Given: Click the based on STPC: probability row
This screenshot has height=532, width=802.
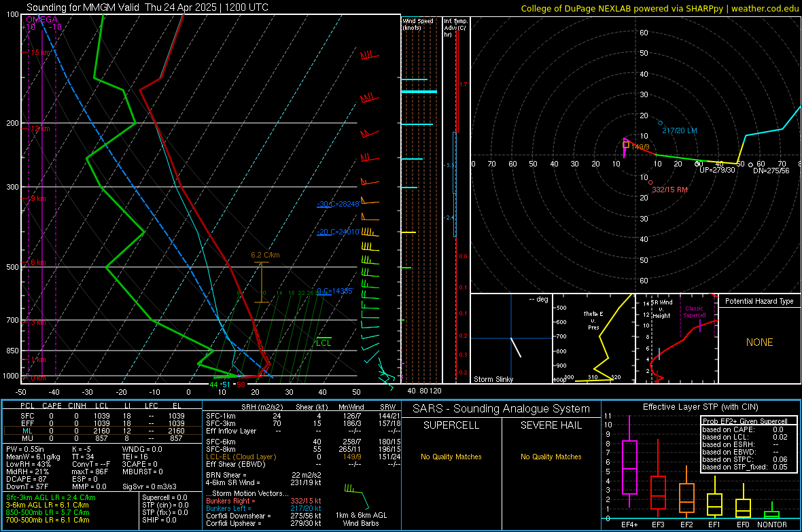Looking at the screenshot, I should [x=745, y=459].
